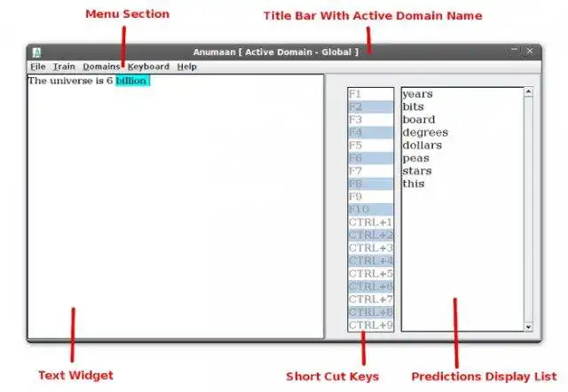
Task: Click the F2 shortcut key row
Action: click(371, 106)
